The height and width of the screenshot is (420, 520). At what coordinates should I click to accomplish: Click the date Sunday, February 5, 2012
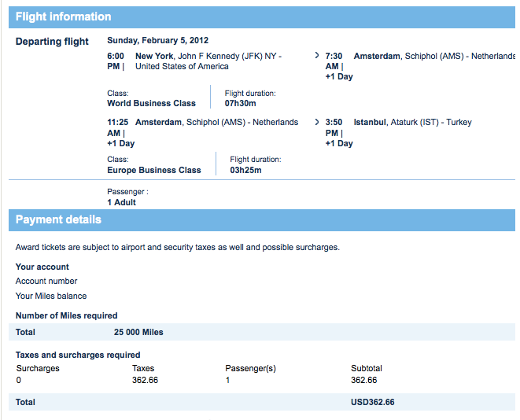pos(157,40)
